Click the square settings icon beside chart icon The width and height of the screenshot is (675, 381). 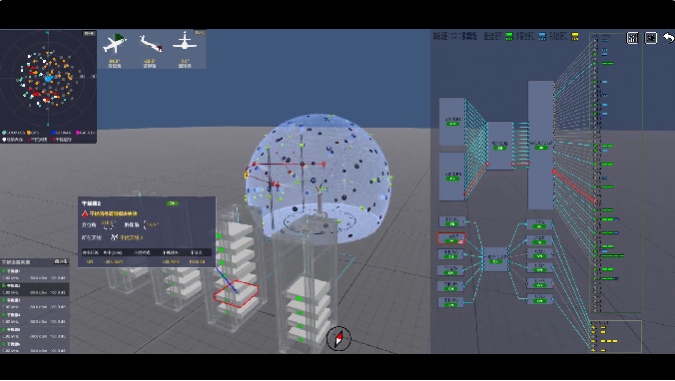point(650,38)
